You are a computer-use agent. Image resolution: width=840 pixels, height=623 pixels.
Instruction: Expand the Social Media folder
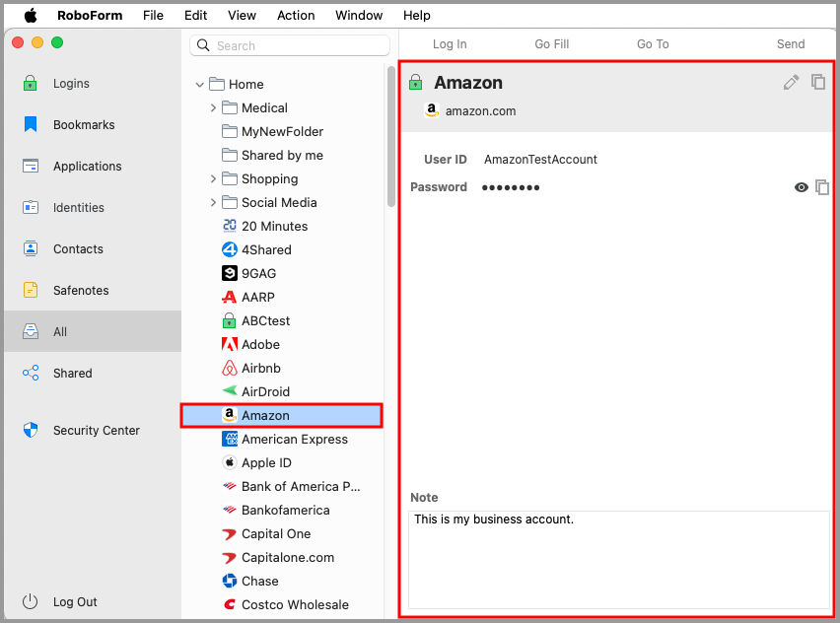pos(213,202)
